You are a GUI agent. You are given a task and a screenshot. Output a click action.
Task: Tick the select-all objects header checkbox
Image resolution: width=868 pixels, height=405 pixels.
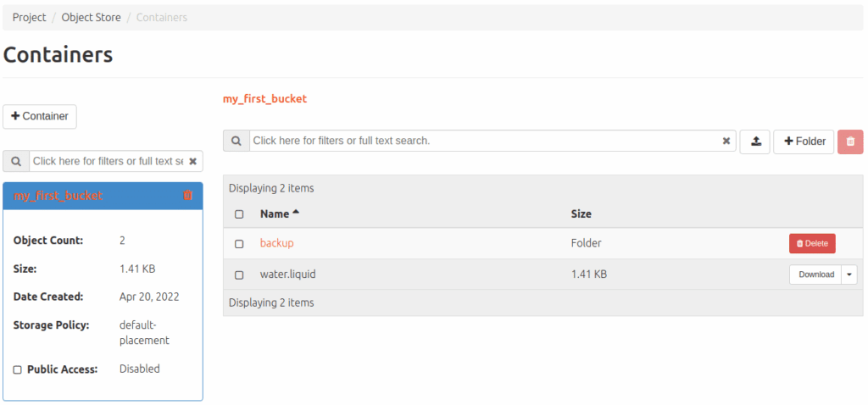239,214
